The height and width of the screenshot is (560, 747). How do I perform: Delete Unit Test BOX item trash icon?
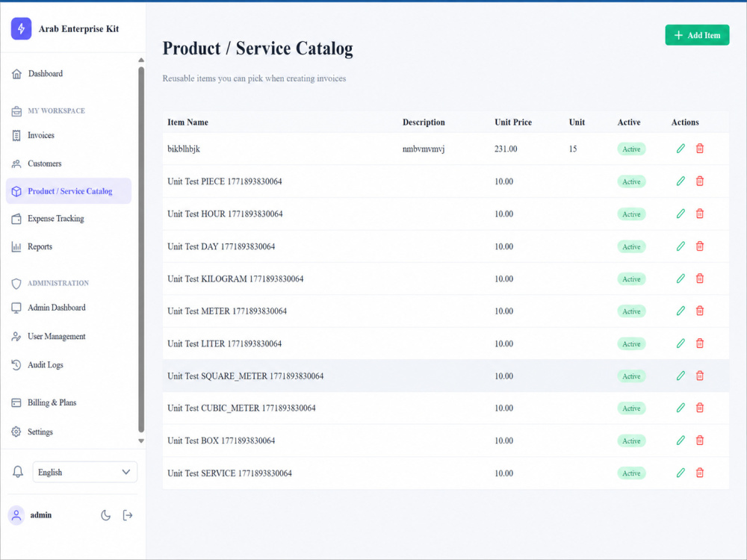[699, 441]
